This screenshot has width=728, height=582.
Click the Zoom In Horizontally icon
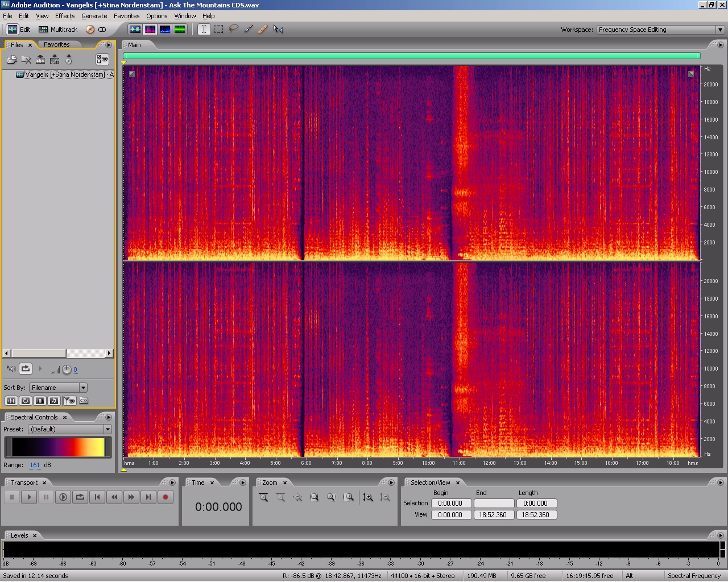pos(264,497)
